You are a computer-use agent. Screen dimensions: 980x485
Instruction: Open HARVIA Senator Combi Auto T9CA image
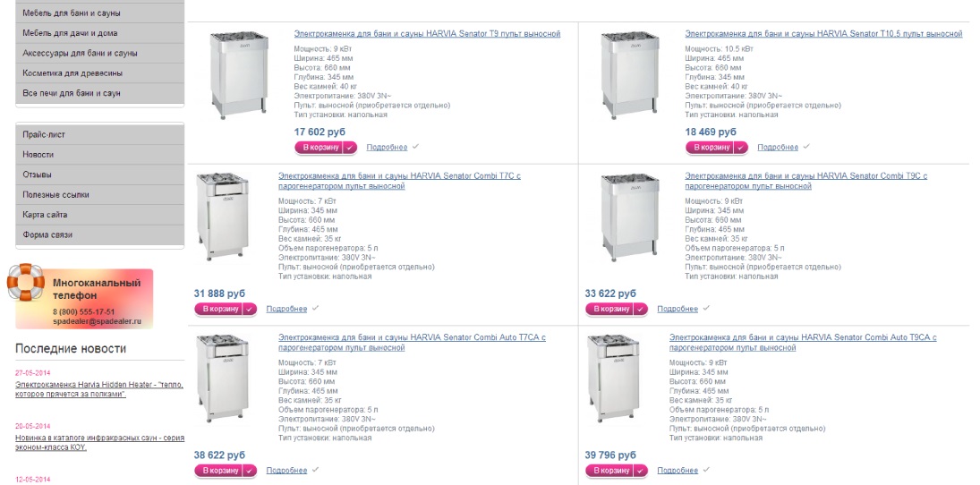coord(613,379)
